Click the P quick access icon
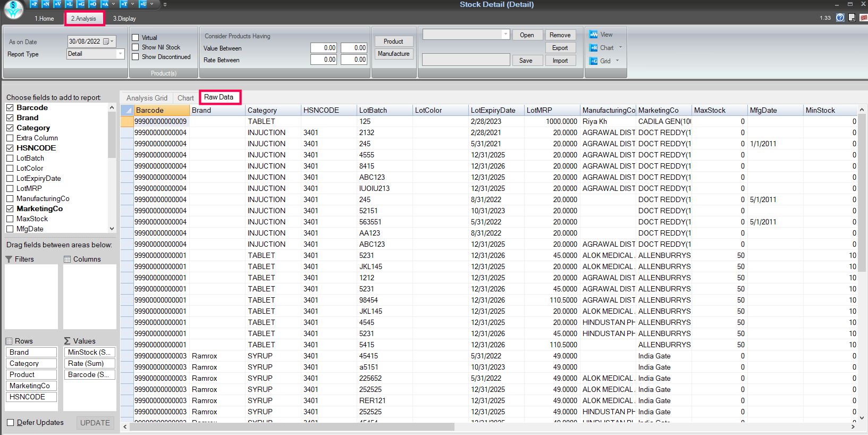868x435 pixels. click(34, 4)
